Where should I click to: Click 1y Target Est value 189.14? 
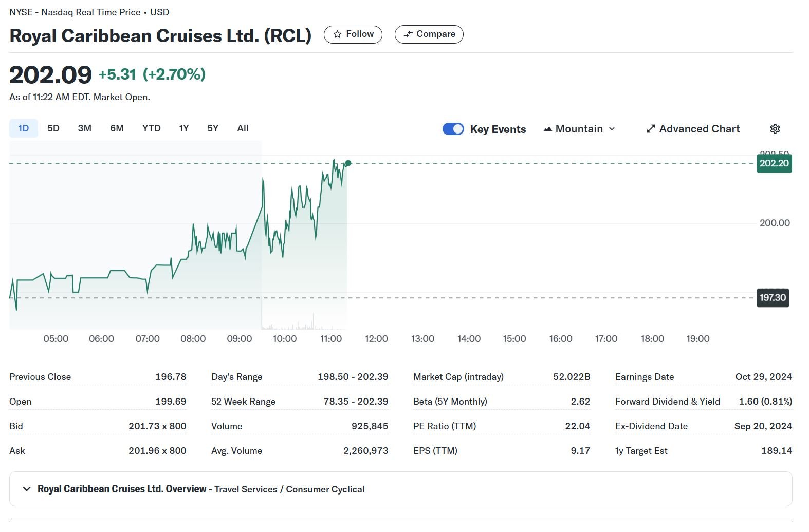tap(777, 451)
